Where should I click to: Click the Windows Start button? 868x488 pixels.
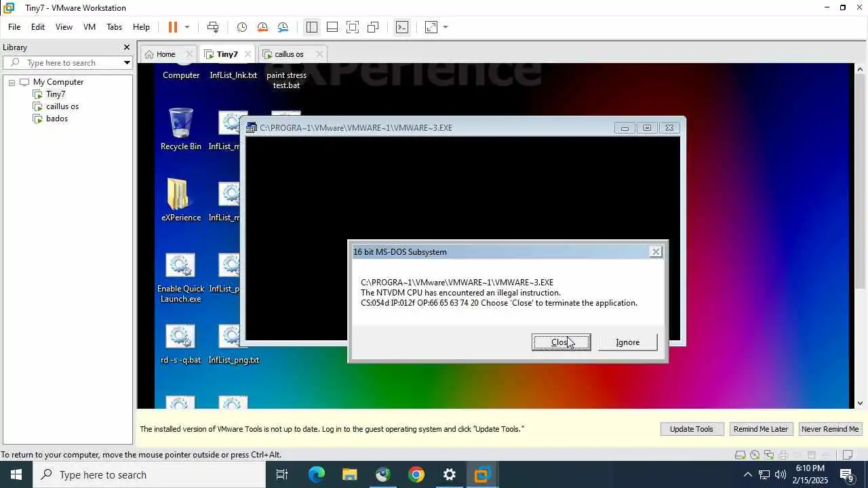click(16, 474)
